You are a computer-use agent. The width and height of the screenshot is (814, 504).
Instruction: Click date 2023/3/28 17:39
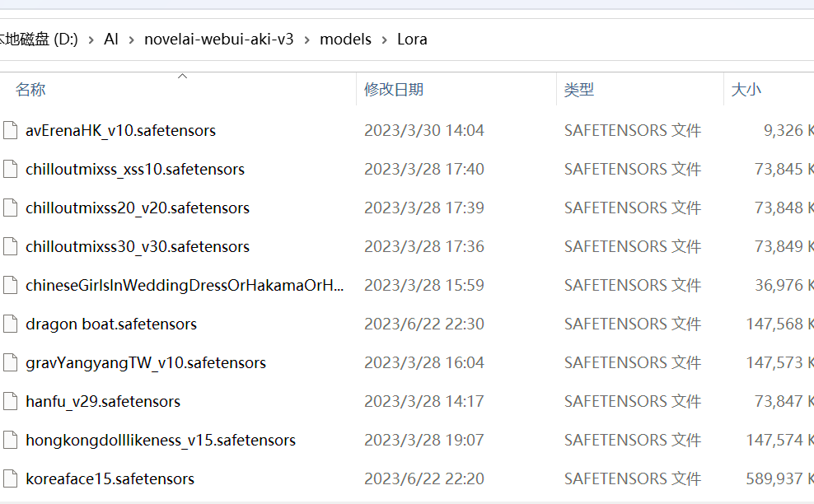[x=424, y=208]
